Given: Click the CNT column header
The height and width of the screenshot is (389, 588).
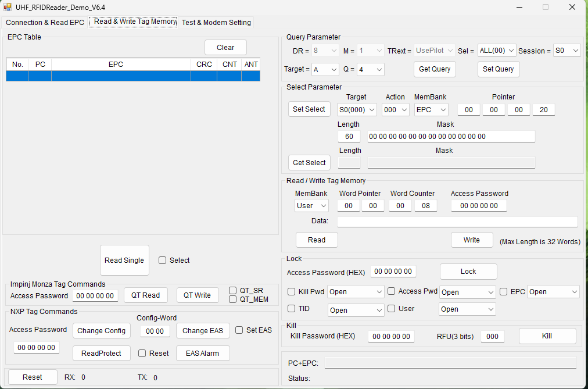Looking at the screenshot, I should (x=229, y=65).
